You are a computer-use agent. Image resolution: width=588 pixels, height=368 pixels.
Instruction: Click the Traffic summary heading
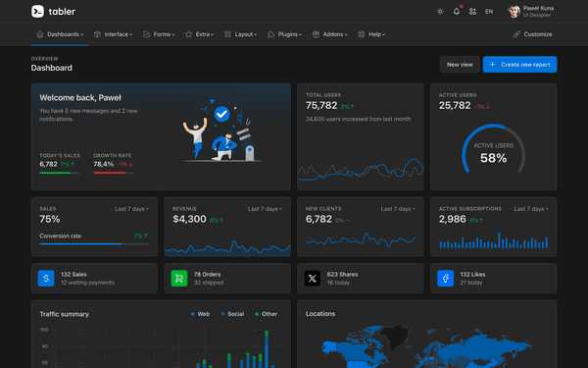(x=65, y=314)
